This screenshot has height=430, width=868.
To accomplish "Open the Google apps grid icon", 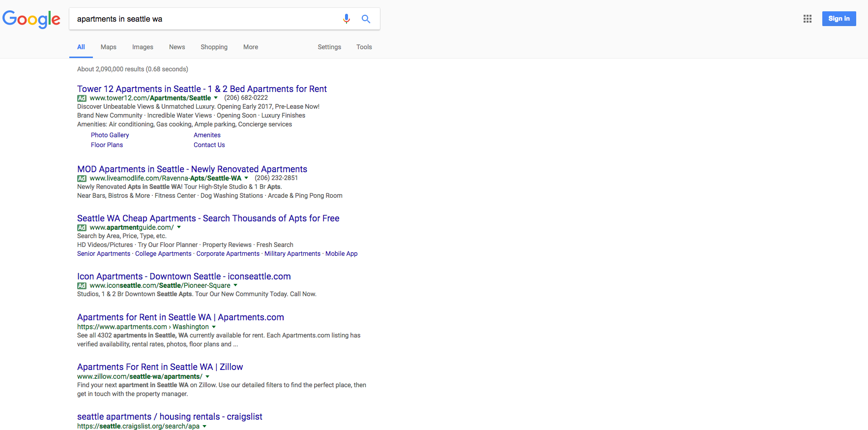I will click(808, 19).
